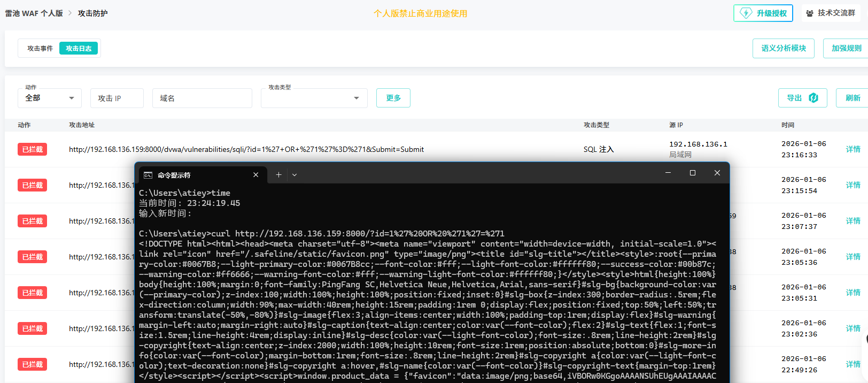Select the 攻击日志 tab
Viewport: 868px width, 383px height.
(x=79, y=49)
